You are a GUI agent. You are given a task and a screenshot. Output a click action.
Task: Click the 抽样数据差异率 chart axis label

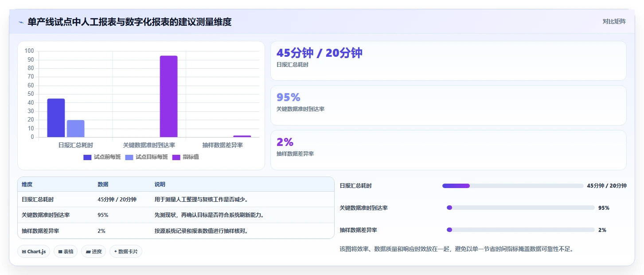point(222,145)
